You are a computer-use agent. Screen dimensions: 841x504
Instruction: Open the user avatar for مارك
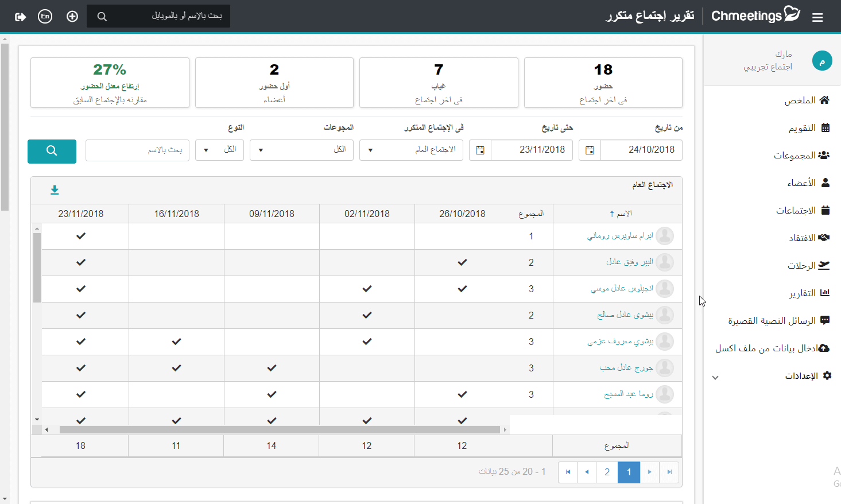tap(822, 61)
